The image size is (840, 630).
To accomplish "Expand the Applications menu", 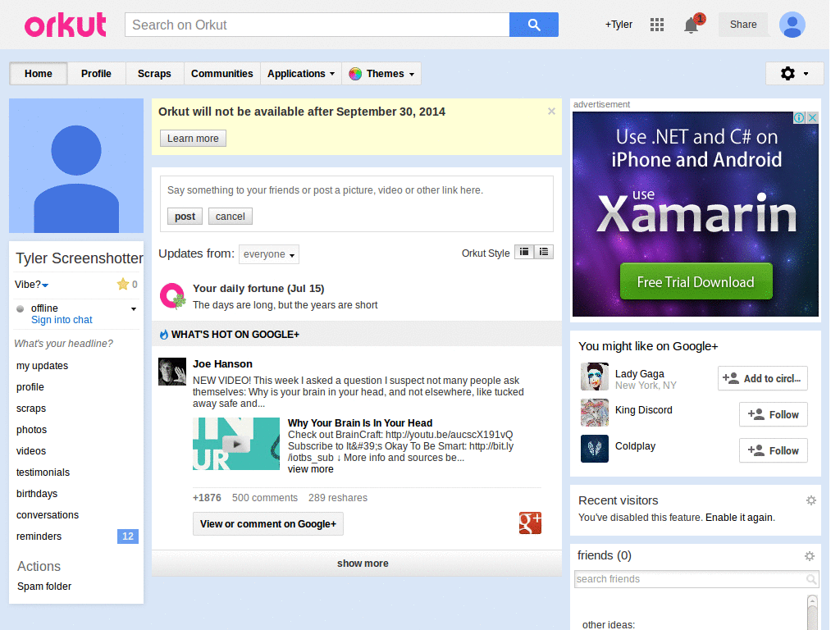I will [301, 74].
